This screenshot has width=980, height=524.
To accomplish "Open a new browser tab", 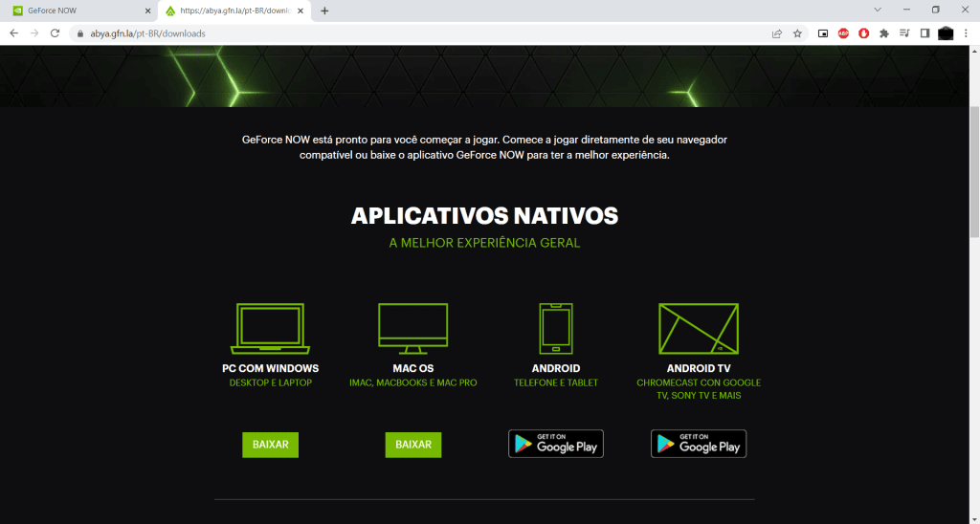I will [x=324, y=11].
